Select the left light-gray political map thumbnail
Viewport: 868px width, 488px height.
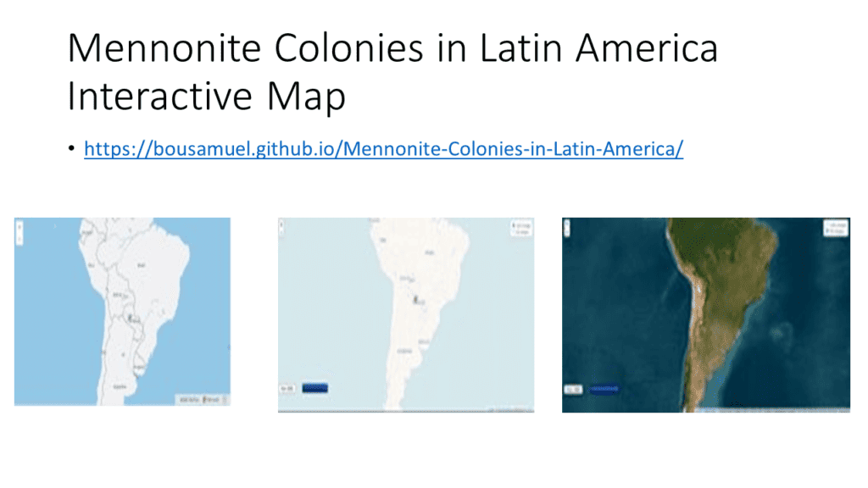point(122,311)
